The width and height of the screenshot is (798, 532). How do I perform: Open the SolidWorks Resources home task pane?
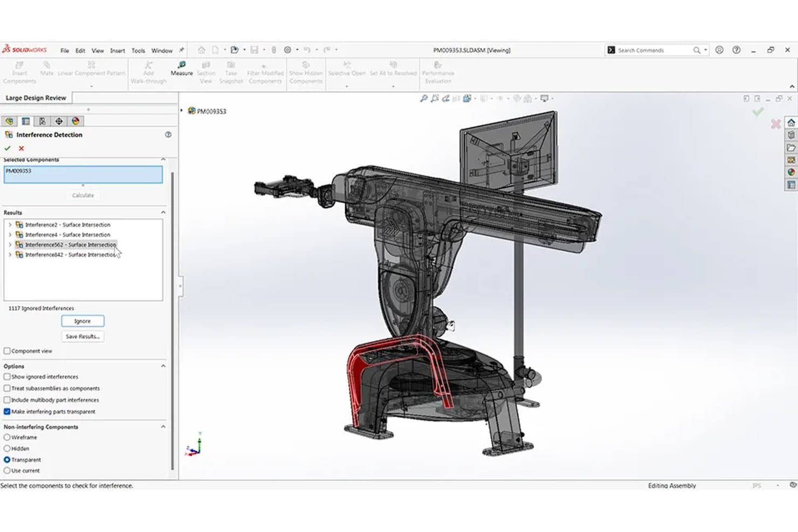point(791,122)
